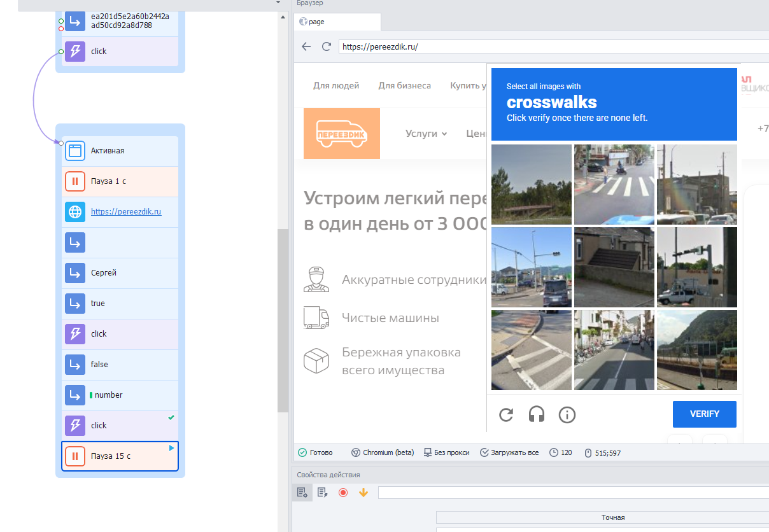Click the vertical scrollbar thumb of the canvas

coord(283,320)
